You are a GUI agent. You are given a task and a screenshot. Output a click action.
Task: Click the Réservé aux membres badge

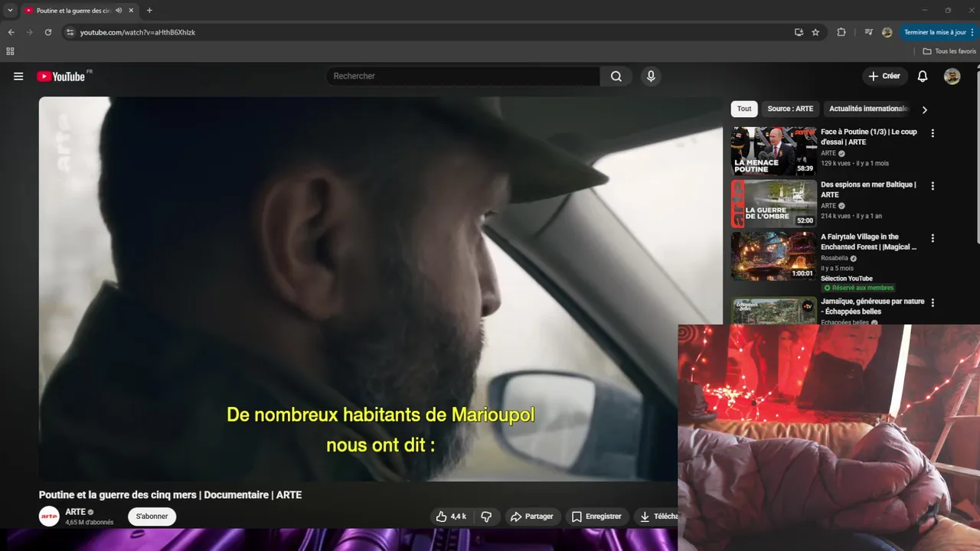(858, 288)
